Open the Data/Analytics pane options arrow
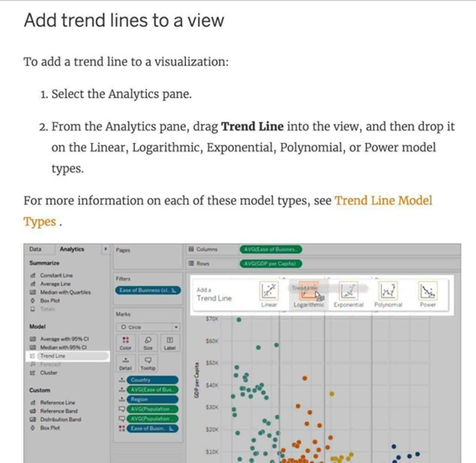 coord(105,250)
